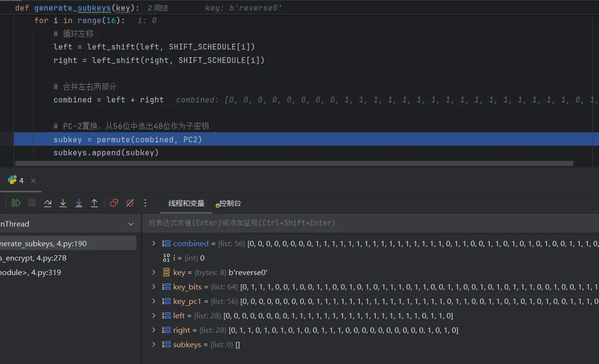Toggle Mute Breakpoints
The height and width of the screenshot is (364, 599).
pos(130,203)
